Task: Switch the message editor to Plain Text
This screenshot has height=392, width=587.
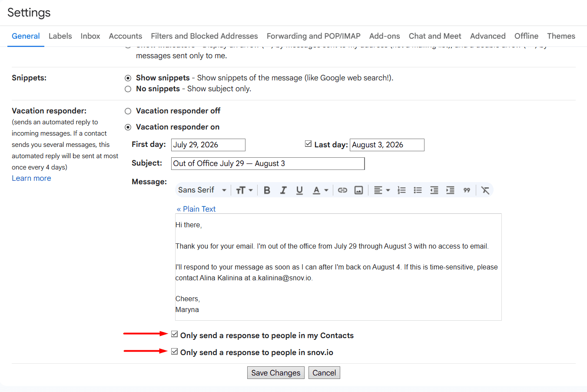Action: coord(196,209)
